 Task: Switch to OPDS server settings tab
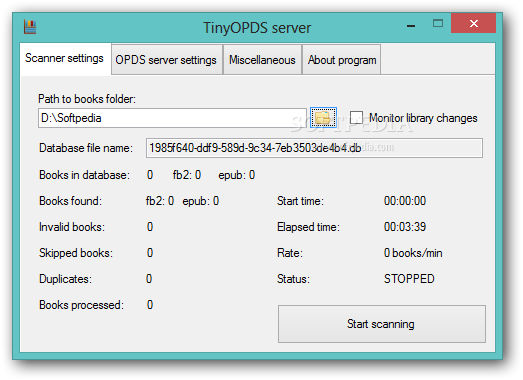pyautogui.click(x=166, y=60)
